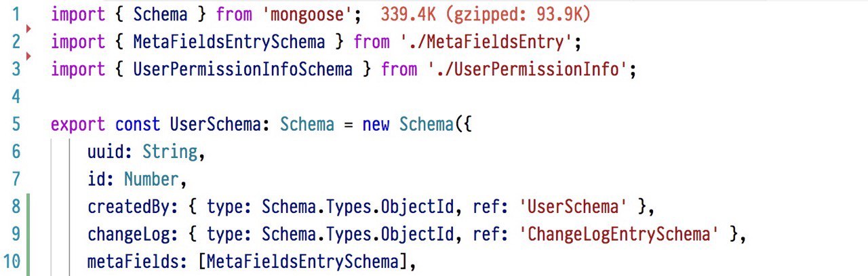The height and width of the screenshot is (276, 868).
Task: Click line number 4 in the gutter
Action: coord(16,97)
